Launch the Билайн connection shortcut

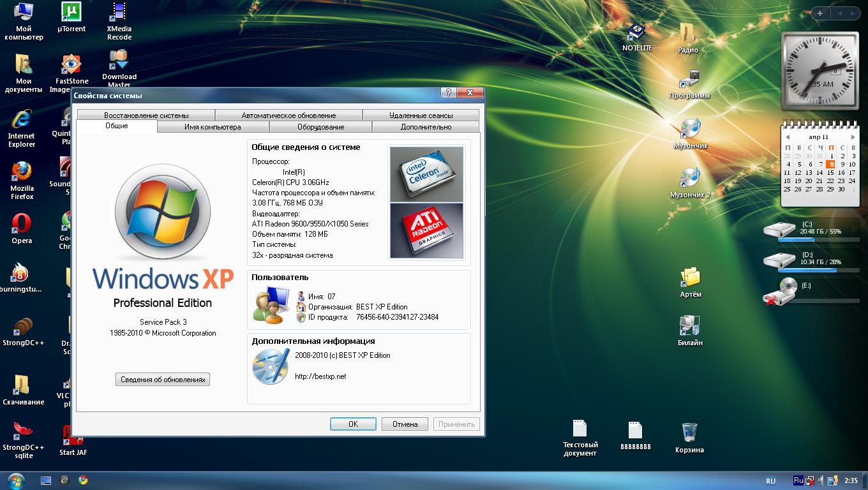tap(690, 330)
